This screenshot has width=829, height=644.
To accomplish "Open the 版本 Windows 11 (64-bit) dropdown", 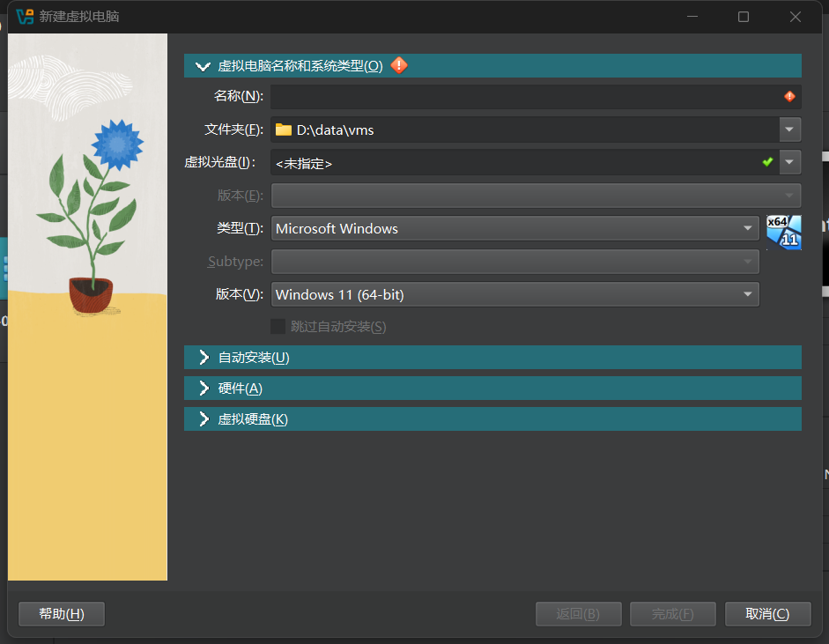I will (x=515, y=294).
